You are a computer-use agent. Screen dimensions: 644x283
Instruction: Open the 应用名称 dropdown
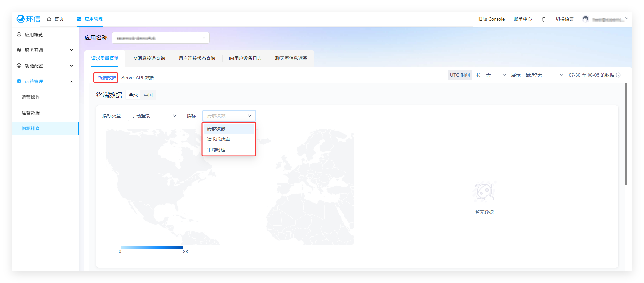[161, 38]
